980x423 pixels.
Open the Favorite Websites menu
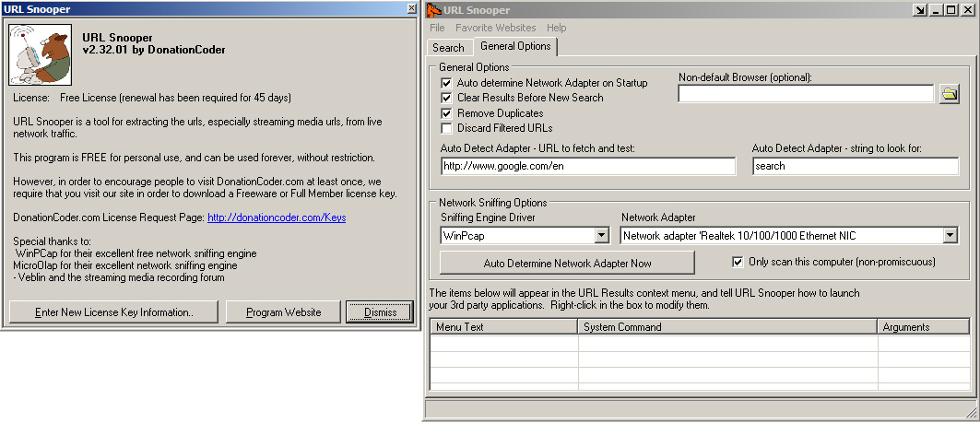(496, 28)
